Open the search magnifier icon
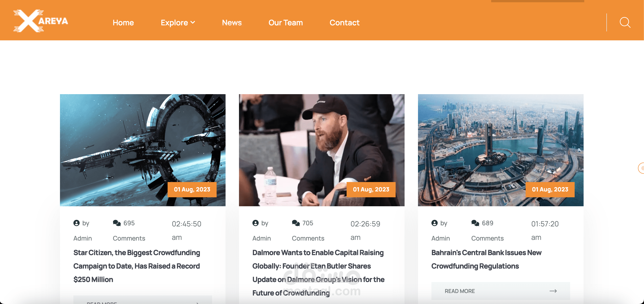 (625, 22)
